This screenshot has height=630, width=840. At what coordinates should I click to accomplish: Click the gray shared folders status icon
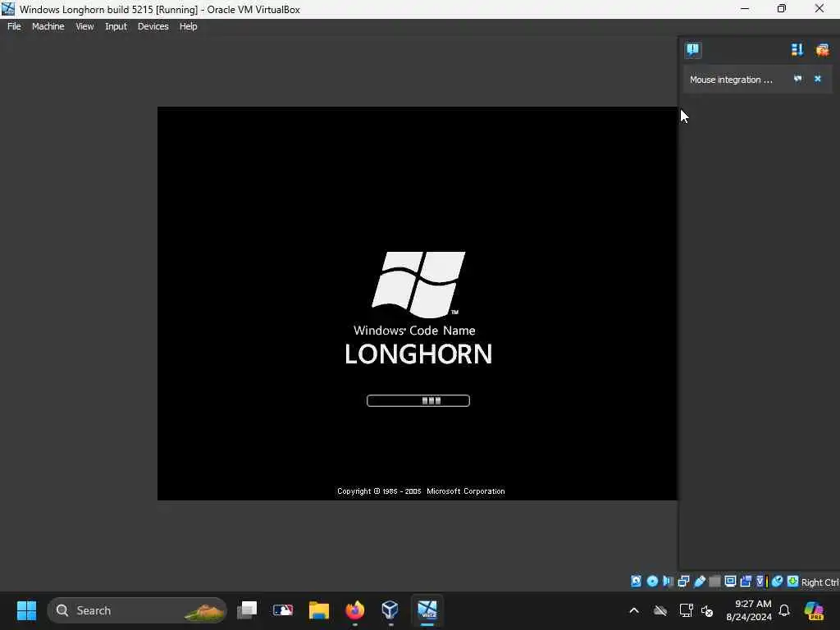(714, 582)
